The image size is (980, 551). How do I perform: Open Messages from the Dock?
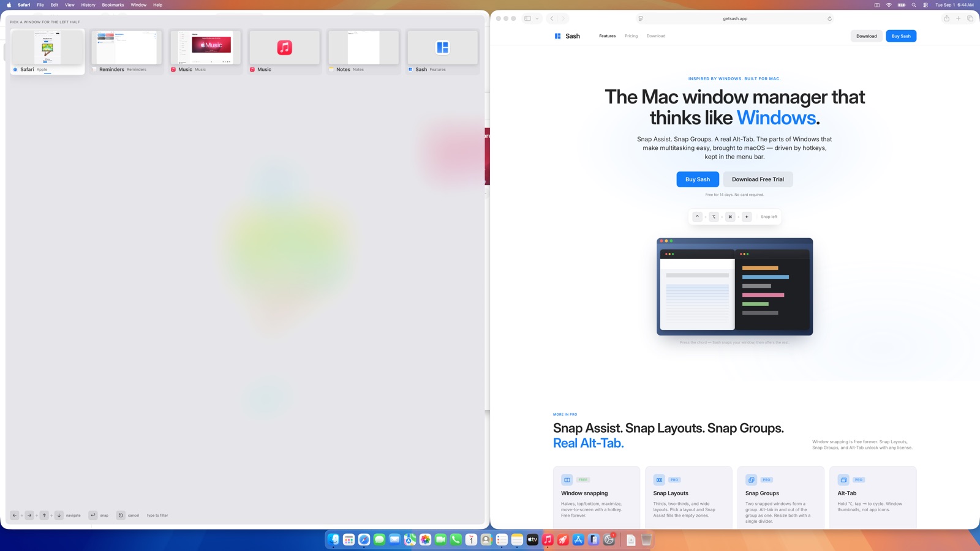coord(379,539)
